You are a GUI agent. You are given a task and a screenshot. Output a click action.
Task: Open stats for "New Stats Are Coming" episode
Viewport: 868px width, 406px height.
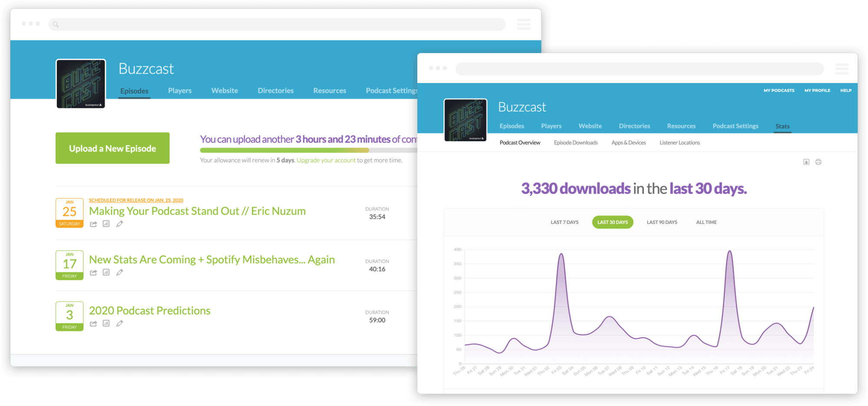(106, 273)
